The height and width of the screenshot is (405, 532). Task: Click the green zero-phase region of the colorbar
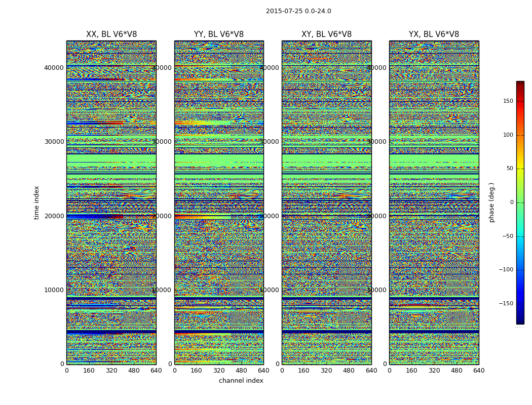click(520, 202)
